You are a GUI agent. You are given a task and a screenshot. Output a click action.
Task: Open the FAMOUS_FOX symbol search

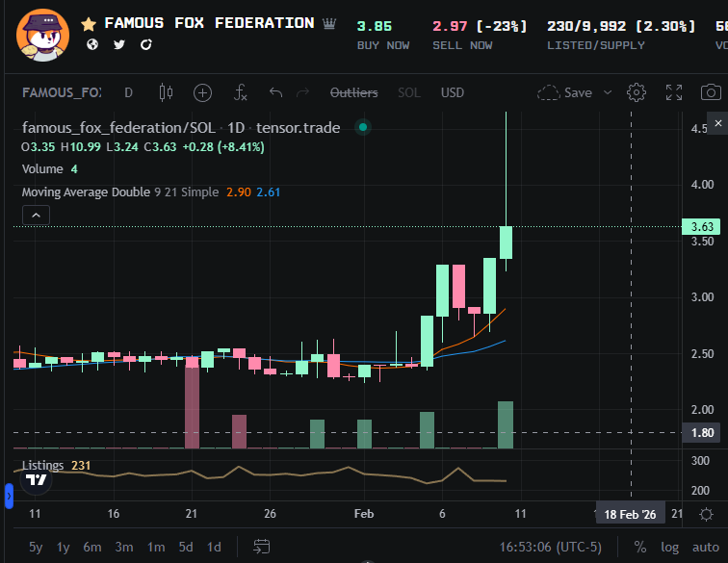(x=62, y=92)
